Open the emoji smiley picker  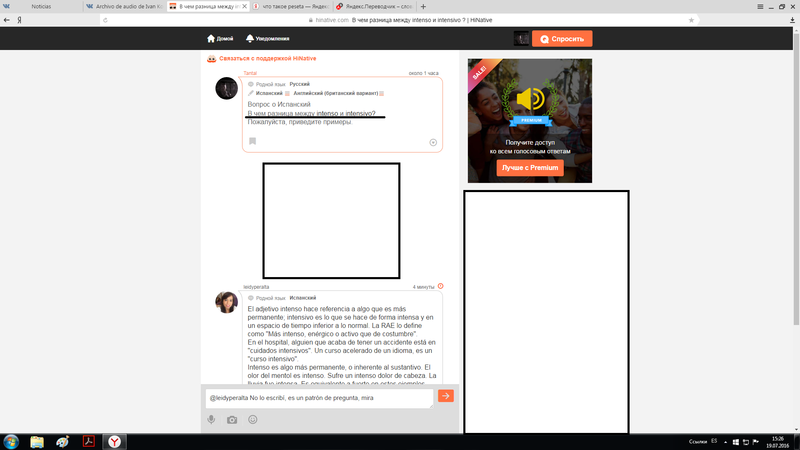(253, 419)
